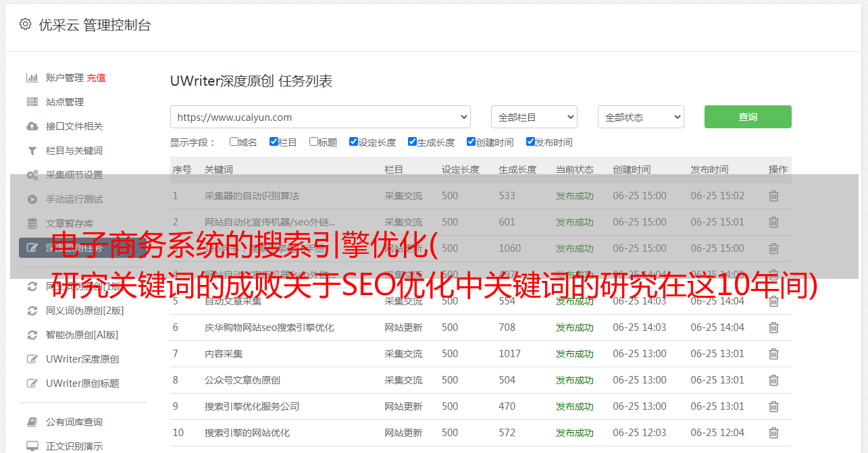Delete 搜索引擎优化服务公司 using its trash icon
The height and width of the screenshot is (453, 868).
pos(774,406)
